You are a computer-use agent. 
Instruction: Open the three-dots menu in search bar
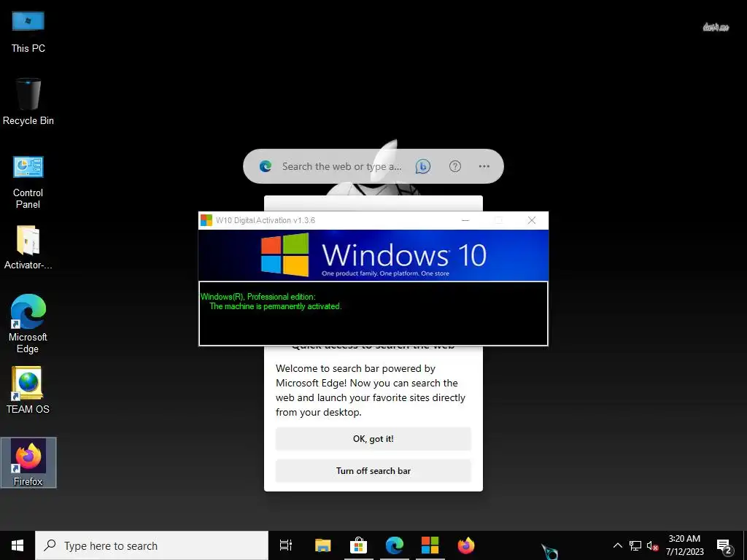click(x=484, y=166)
